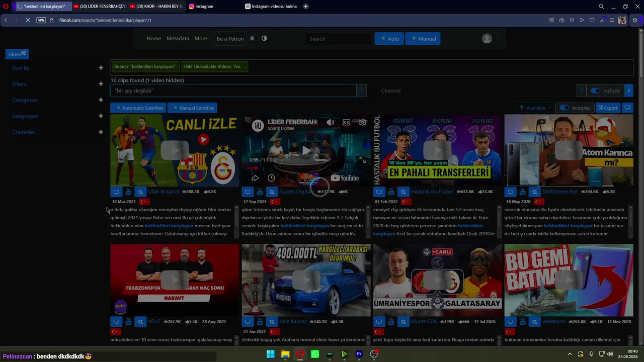Click magnifier icon for Murat GDK result

(x=403, y=321)
